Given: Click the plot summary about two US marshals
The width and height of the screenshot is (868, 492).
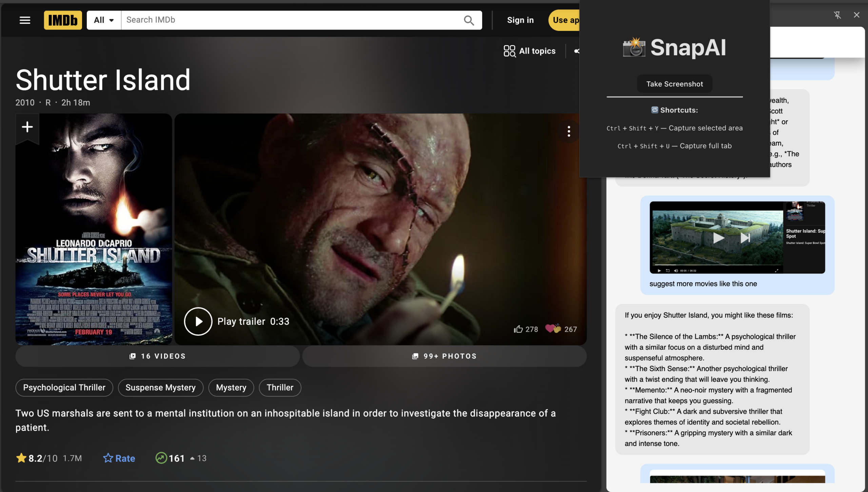Looking at the screenshot, I should [285, 420].
